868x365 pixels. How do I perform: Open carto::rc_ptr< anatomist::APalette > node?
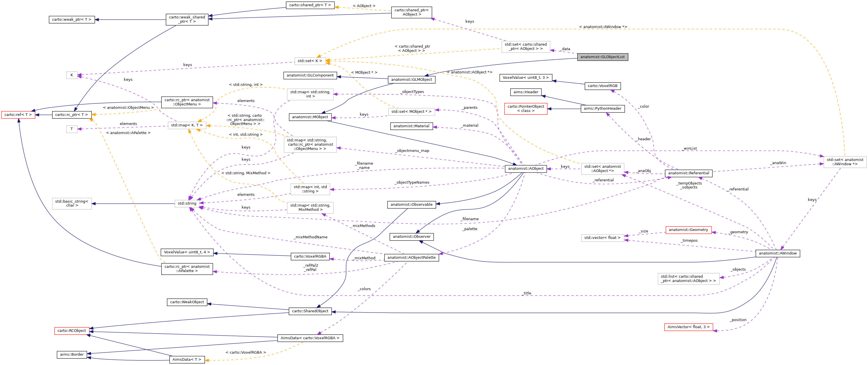187,269
